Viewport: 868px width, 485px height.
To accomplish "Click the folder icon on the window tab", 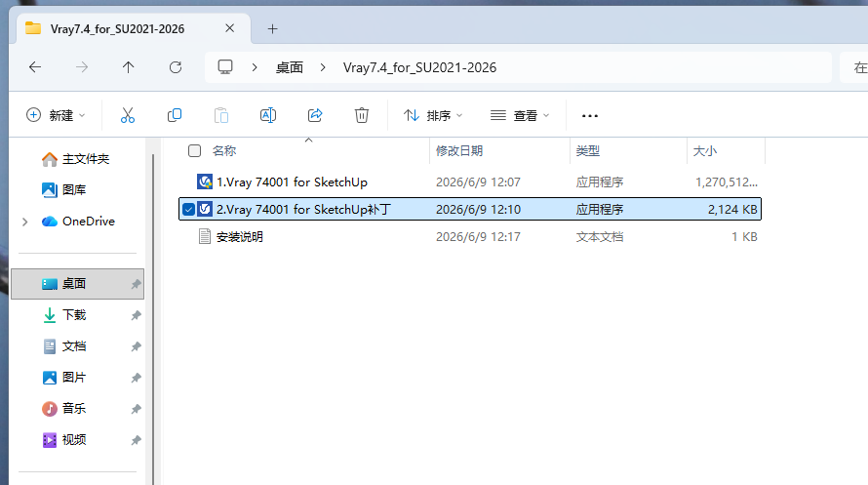I will 33,28.
